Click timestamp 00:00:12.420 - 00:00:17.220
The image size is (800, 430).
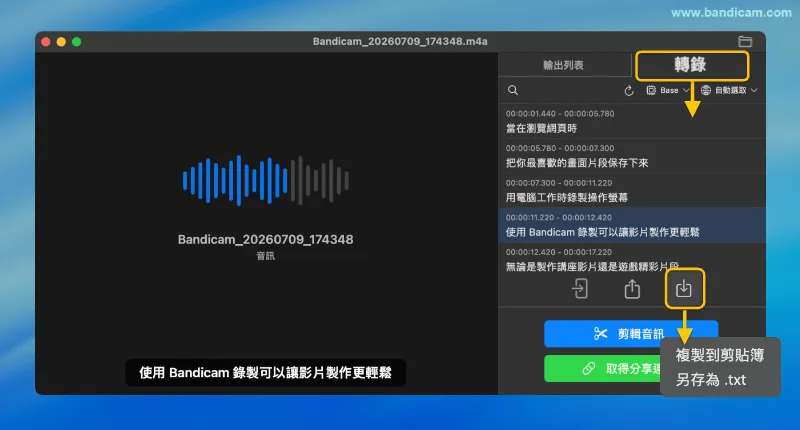559,252
